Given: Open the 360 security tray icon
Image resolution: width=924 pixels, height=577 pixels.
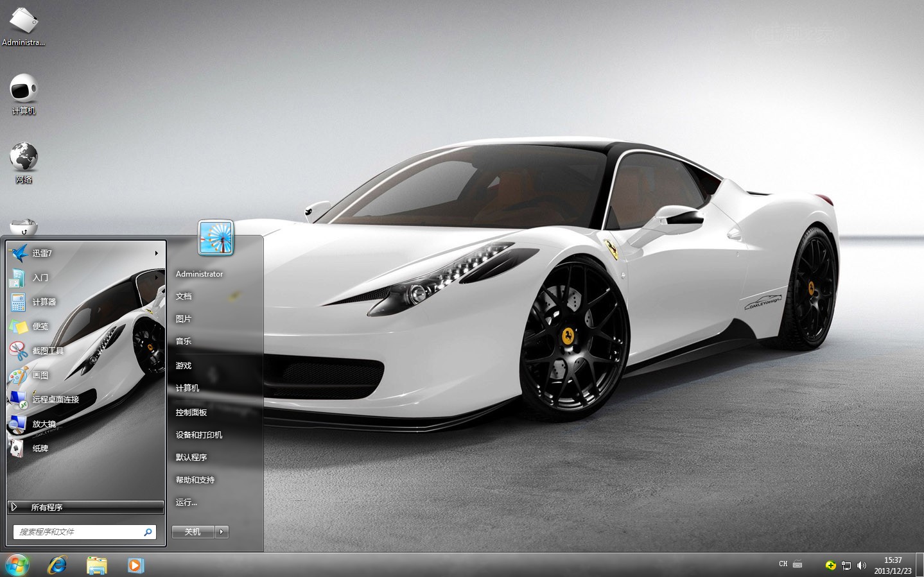Looking at the screenshot, I should click(x=830, y=565).
